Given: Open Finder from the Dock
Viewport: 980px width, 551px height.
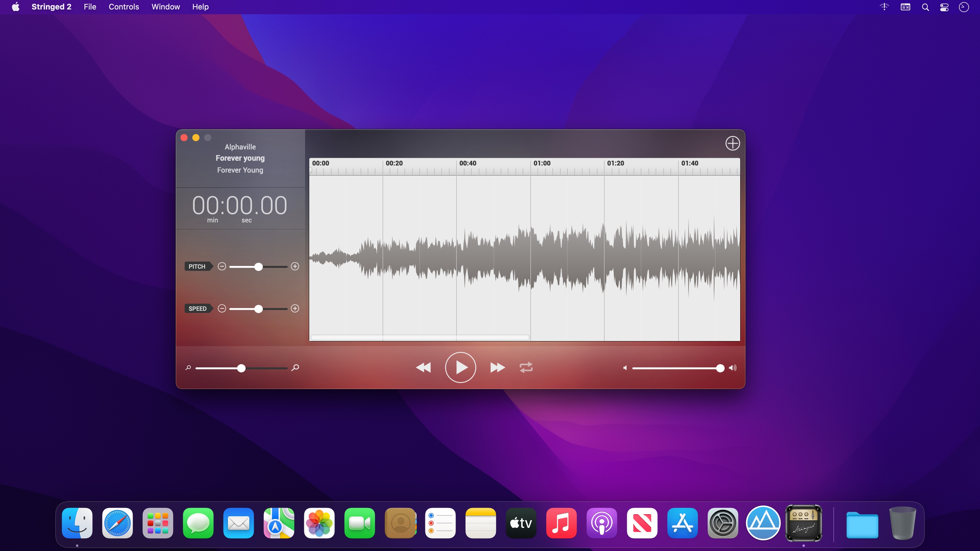Looking at the screenshot, I should pos(77,523).
